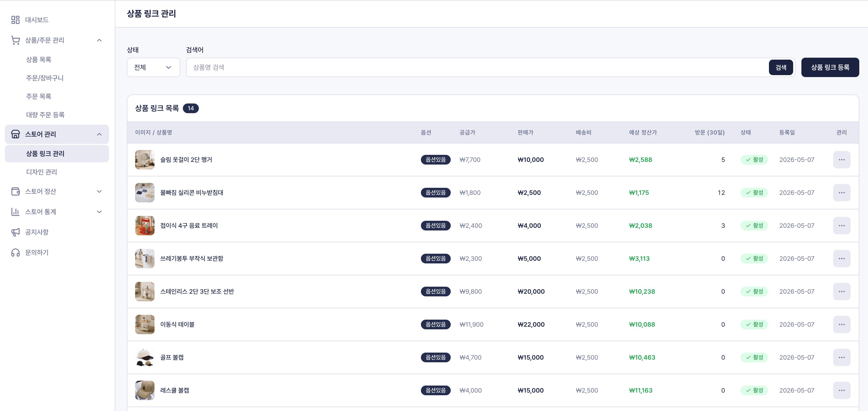
Task: Expand the 스토어 정산 section chevron
Action: (x=99, y=191)
